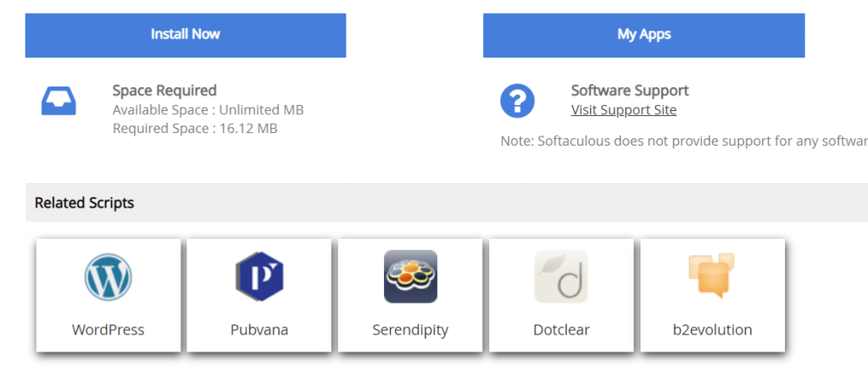This screenshot has width=868, height=383.
Task: Open the Serendipity script name
Action: point(410,330)
